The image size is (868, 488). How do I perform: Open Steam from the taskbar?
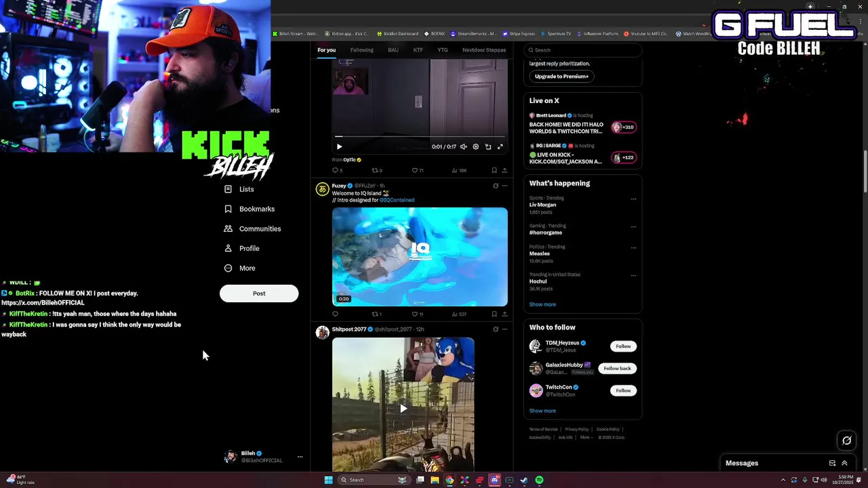coord(524,480)
